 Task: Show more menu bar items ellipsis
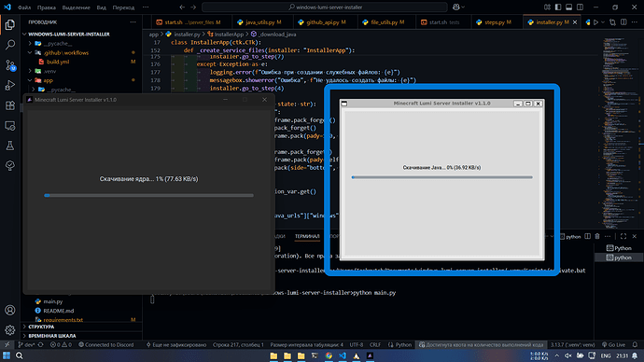coord(146,7)
